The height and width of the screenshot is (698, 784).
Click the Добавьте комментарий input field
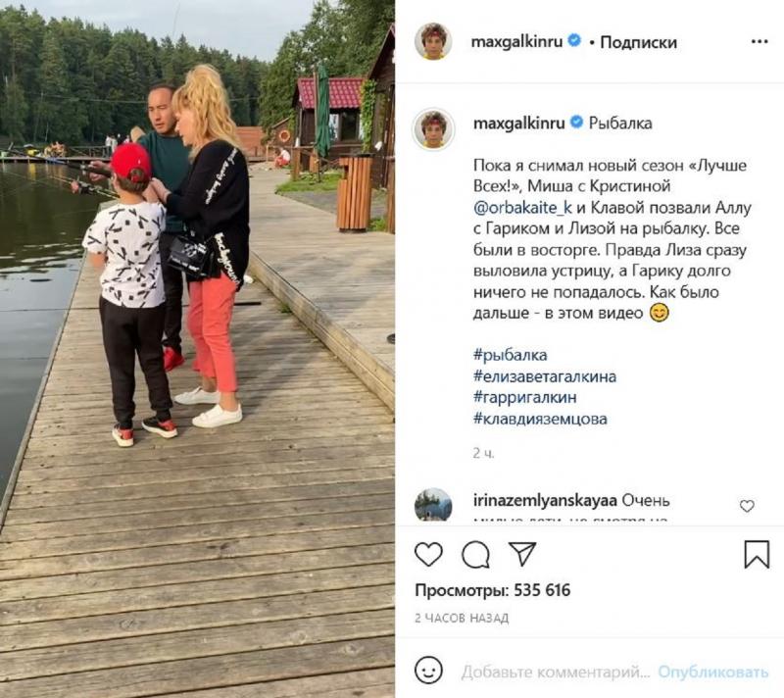(x=555, y=672)
